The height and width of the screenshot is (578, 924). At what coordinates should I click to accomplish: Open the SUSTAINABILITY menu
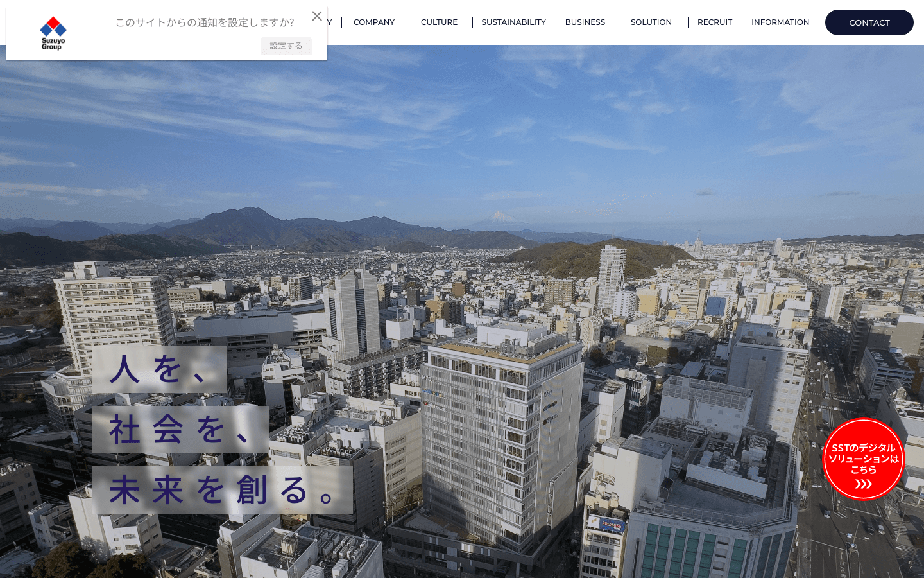[514, 22]
